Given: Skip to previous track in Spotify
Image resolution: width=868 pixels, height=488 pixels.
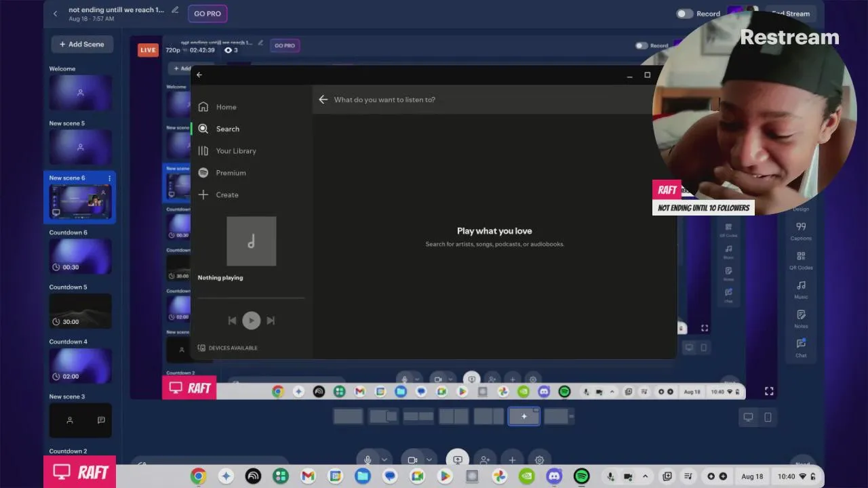Looking at the screenshot, I should [x=232, y=321].
